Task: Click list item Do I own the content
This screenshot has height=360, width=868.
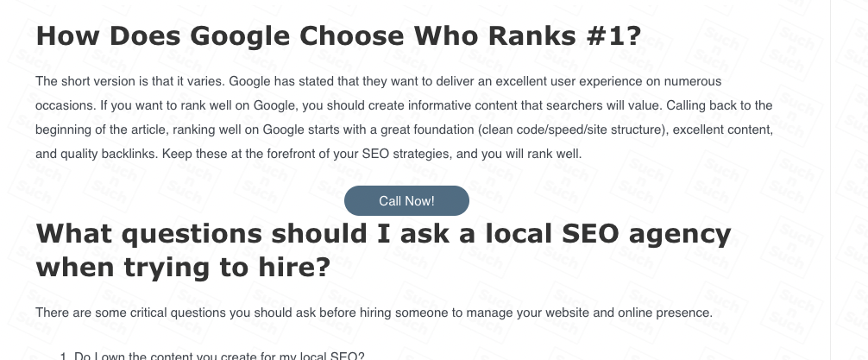Action: tap(219, 356)
